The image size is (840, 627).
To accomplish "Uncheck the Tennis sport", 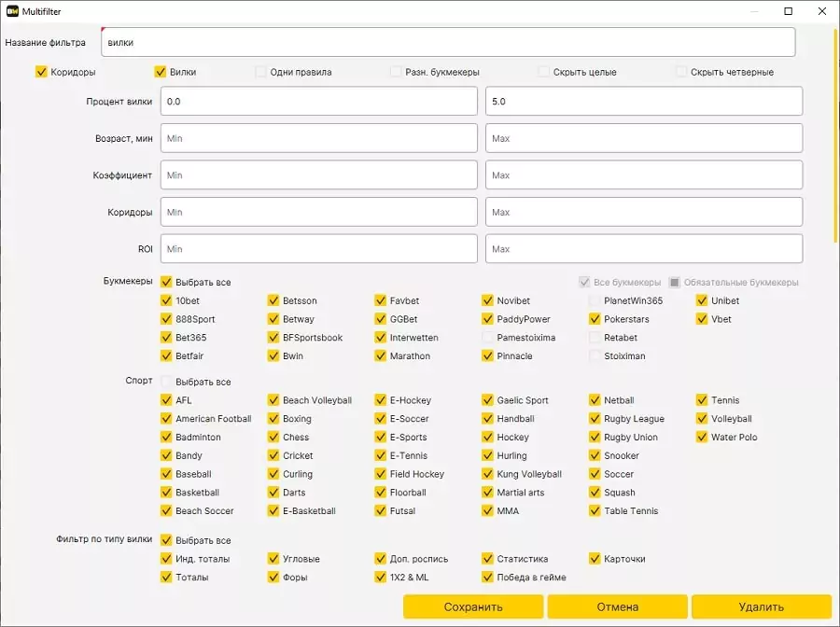I will click(702, 400).
